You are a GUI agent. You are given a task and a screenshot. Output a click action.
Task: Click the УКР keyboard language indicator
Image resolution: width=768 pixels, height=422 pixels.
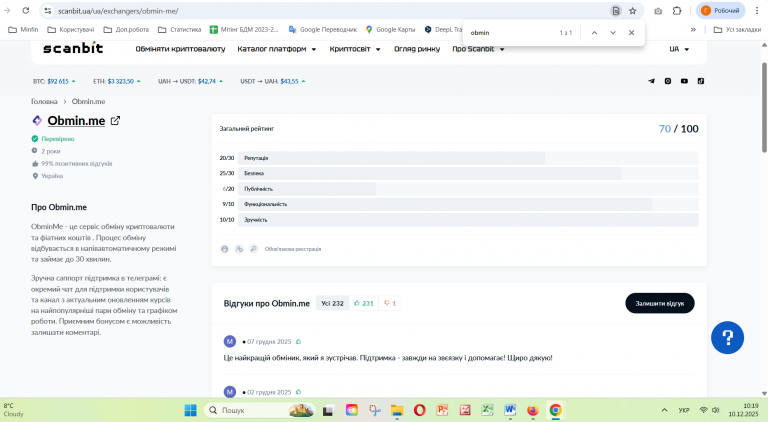(684, 410)
